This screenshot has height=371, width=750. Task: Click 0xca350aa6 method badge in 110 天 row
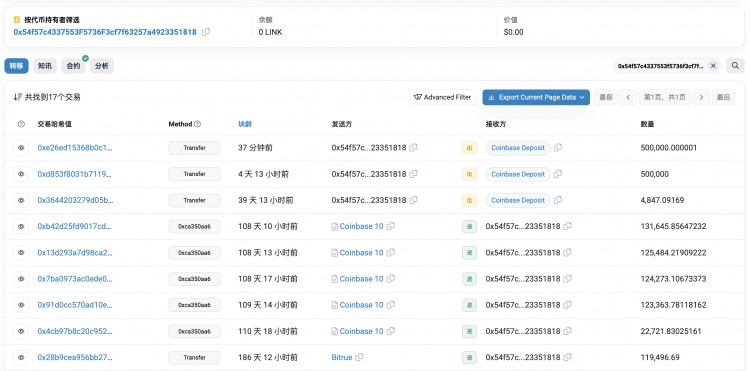(195, 331)
